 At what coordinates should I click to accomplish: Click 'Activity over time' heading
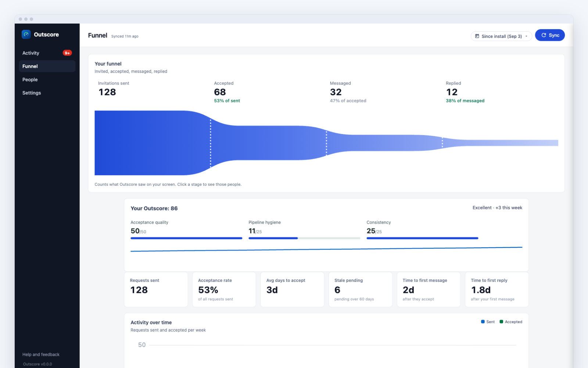click(x=151, y=322)
